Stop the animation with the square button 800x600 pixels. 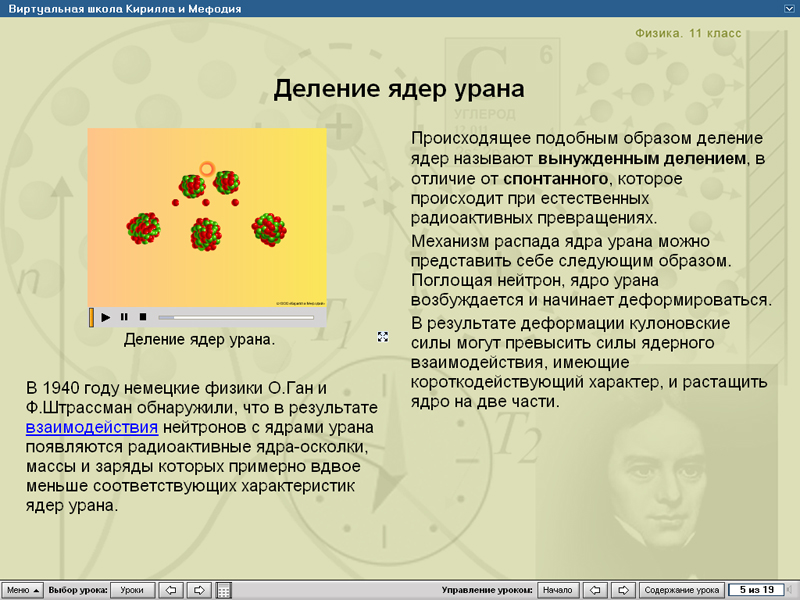tap(143, 317)
